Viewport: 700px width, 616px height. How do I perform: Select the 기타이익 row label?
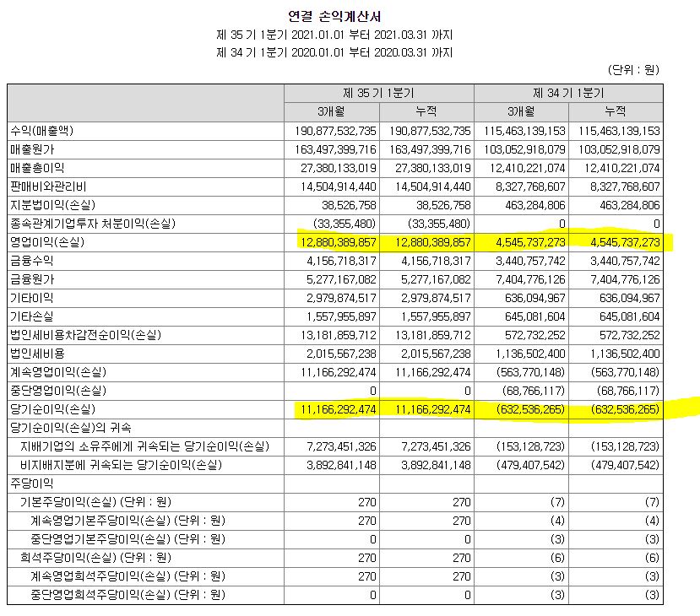(x=32, y=298)
